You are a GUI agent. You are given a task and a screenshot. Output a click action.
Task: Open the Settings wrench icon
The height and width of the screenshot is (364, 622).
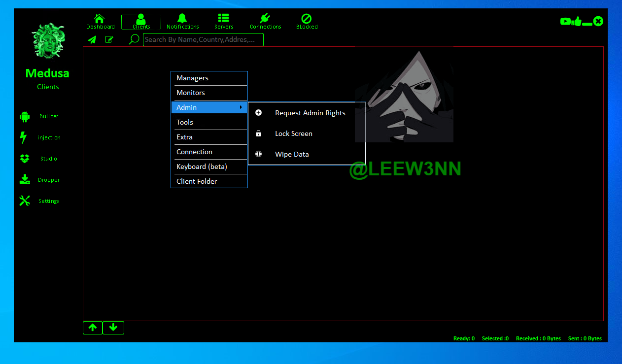[25, 201]
